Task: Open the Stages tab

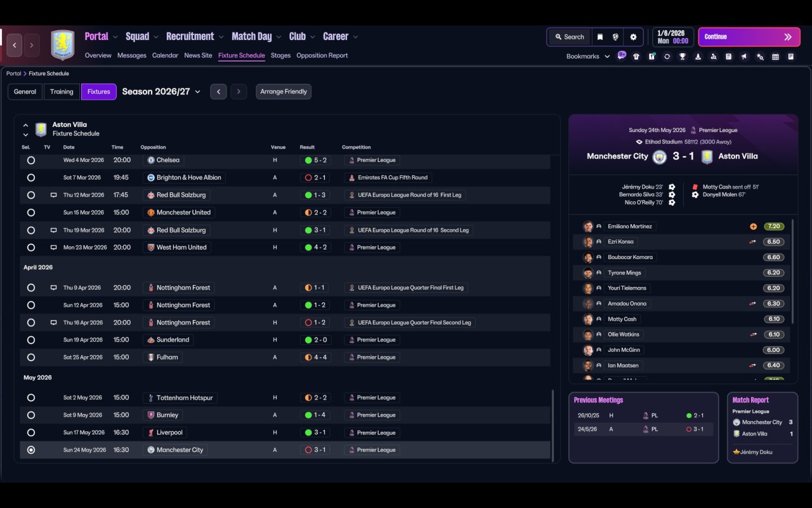Action: (280, 55)
